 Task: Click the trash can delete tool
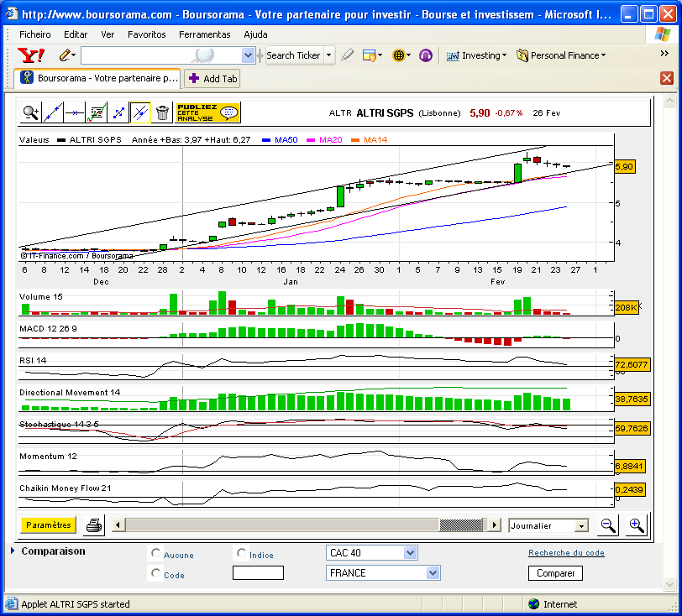click(x=162, y=113)
